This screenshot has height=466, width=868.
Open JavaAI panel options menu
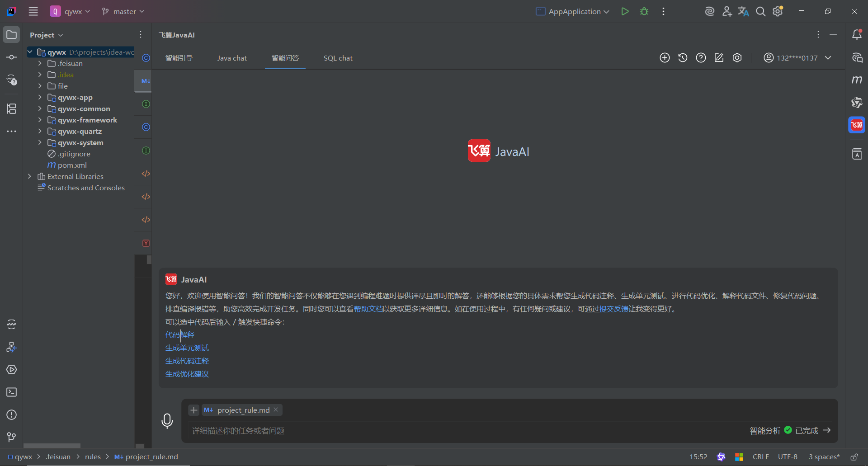coord(818,35)
